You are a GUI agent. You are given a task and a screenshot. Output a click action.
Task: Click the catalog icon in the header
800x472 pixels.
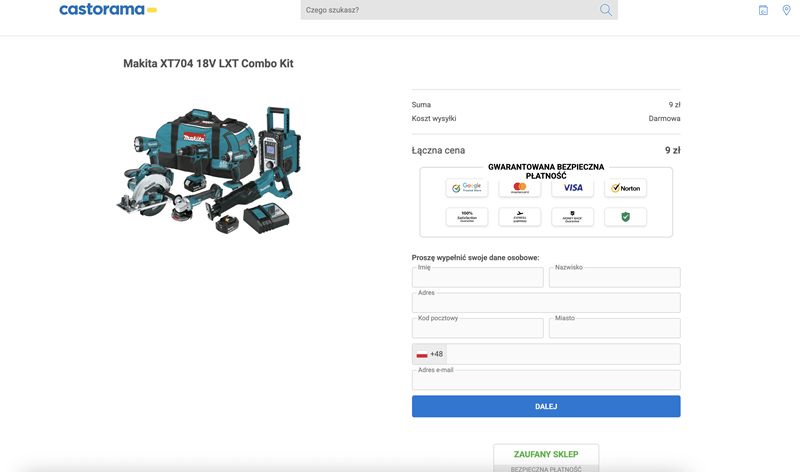pos(763,10)
